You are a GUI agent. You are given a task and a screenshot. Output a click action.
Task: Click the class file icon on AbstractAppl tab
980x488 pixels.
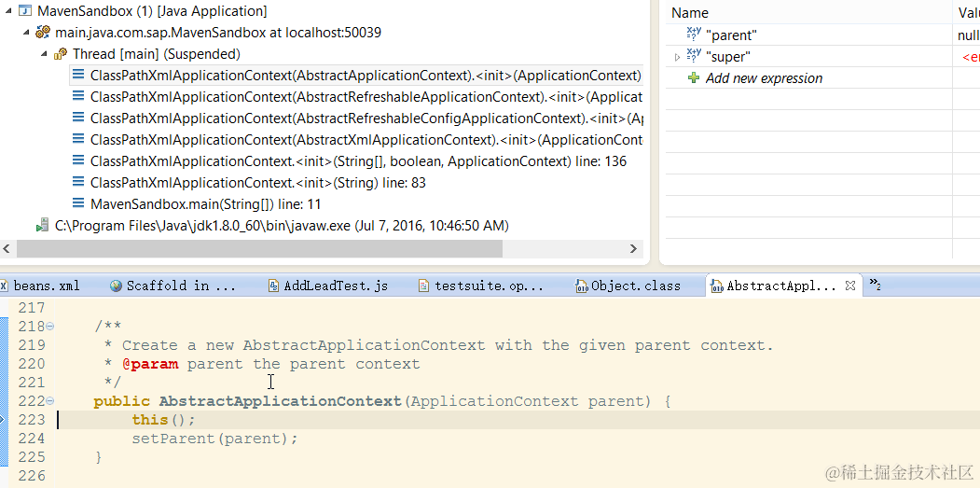pyautogui.click(x=717, y=286)
